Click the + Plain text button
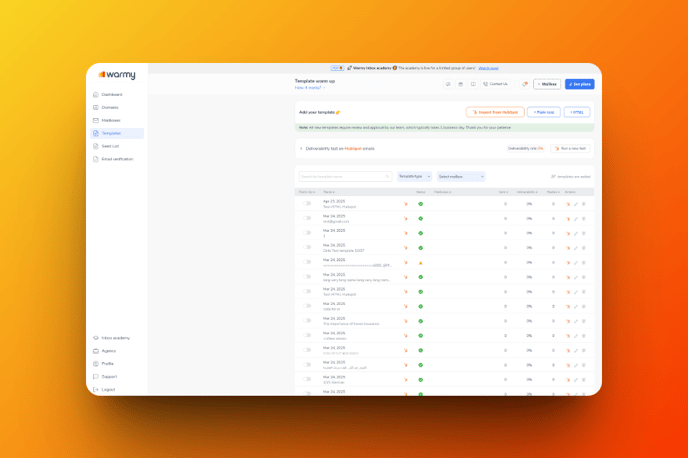Screen dimensions: 688x458 pyautogui.click(x=544, y=112)
